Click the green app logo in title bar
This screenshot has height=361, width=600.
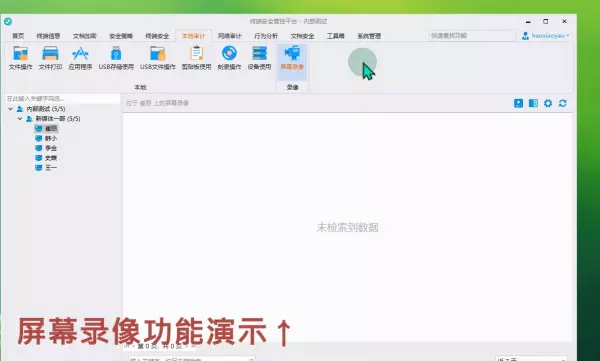point(8,21)
